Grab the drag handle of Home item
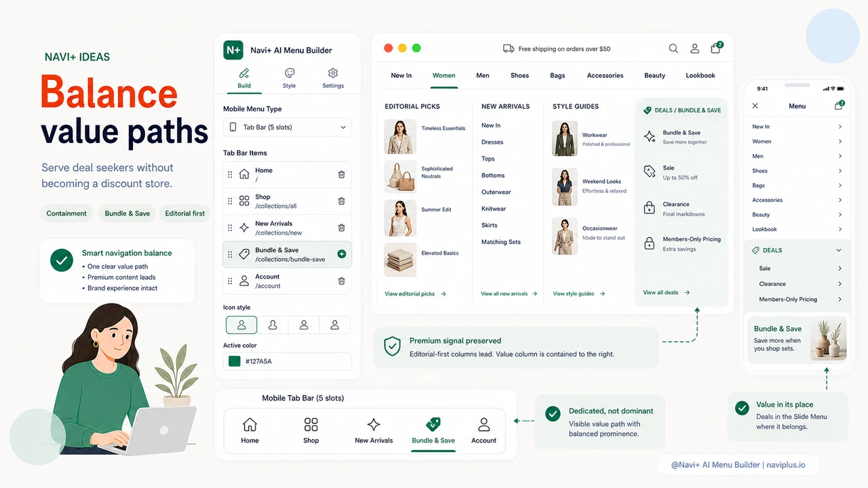The height and width of the screenshot is (488, 868). pyautogui.click(x=230, y=175)
